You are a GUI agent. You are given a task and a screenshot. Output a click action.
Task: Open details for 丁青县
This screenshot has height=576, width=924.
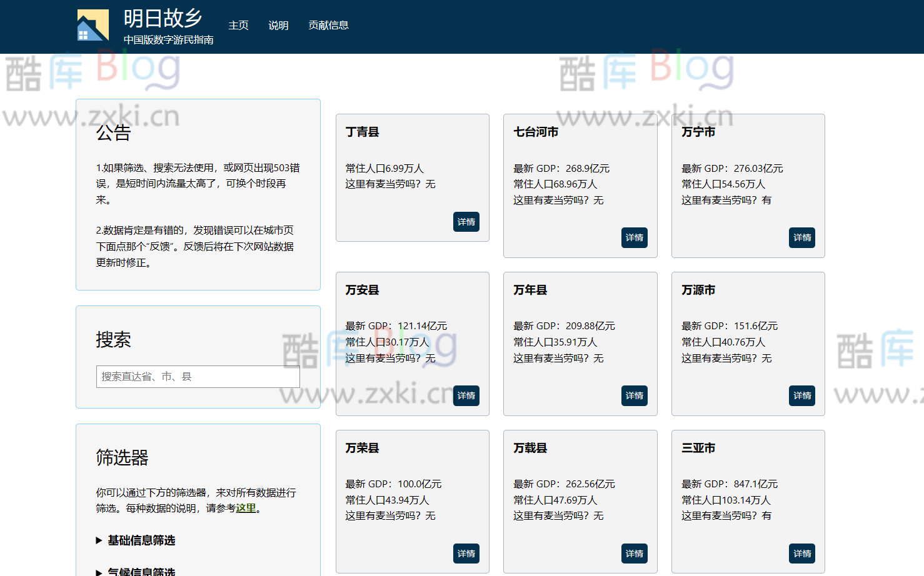(x=466, y=222)
